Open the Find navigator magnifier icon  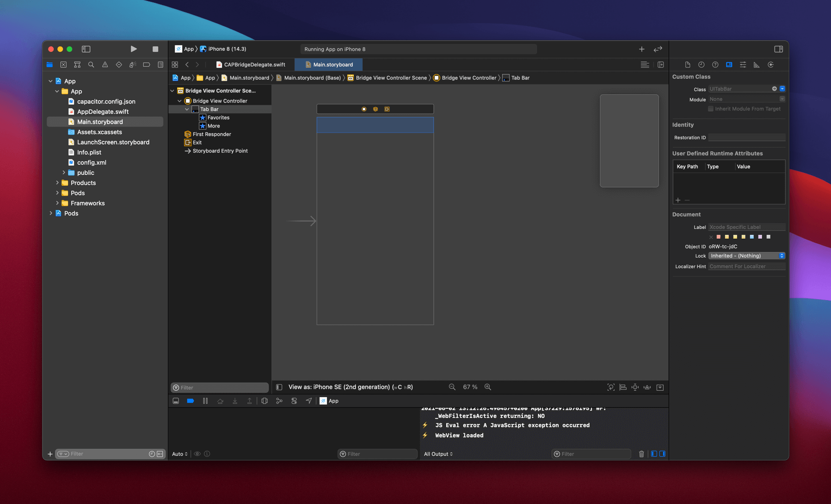tap(91, 65)
